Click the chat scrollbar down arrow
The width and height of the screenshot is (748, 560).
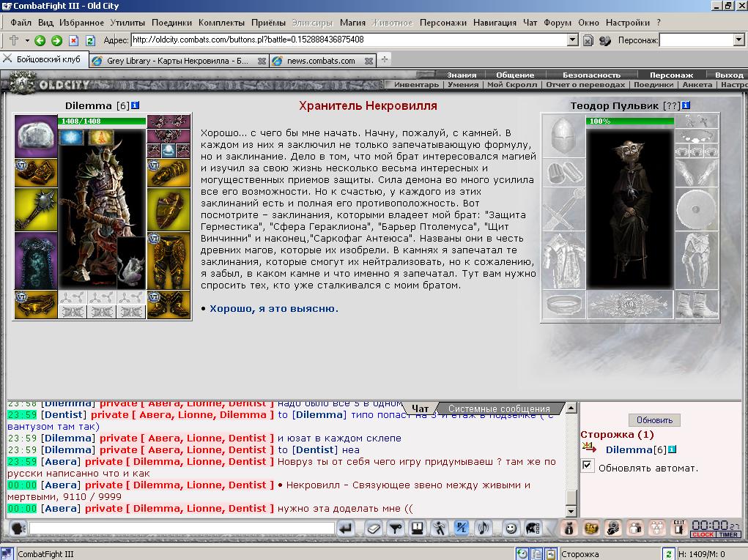(571, 512)
